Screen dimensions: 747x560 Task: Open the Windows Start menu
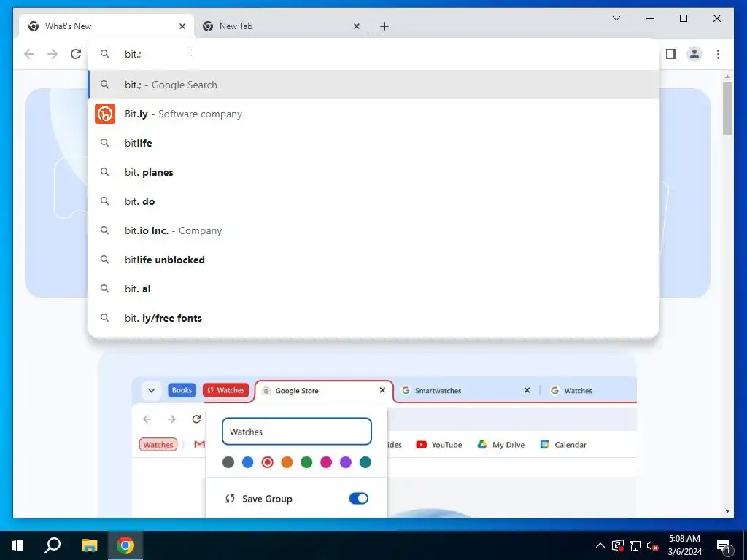pos(18,545)
